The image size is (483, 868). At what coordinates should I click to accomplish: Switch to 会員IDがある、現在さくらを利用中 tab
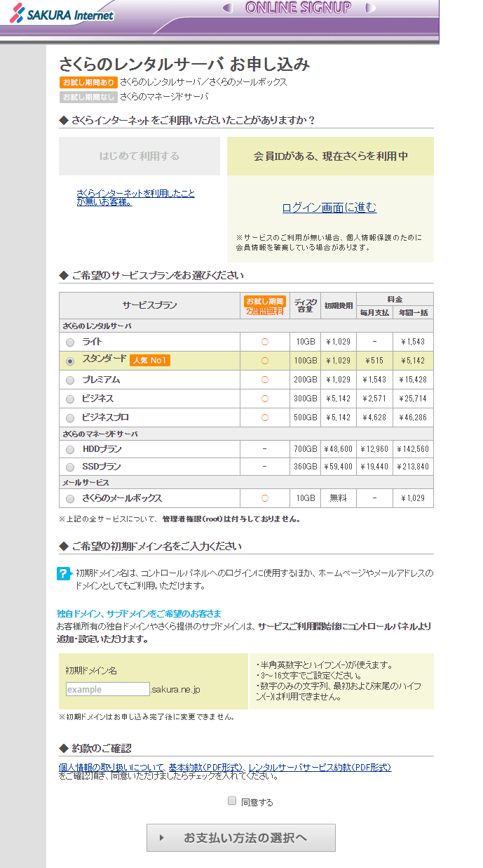point(330,156)
